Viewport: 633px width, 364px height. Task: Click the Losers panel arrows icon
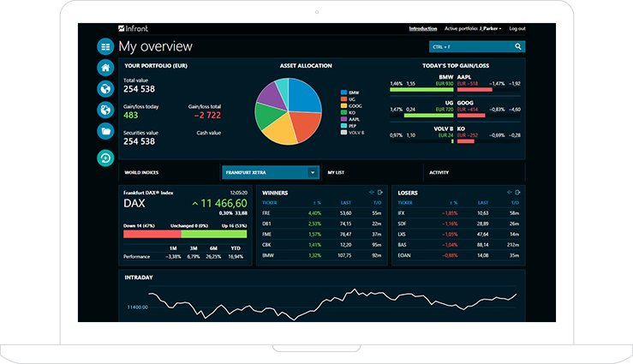tap(509, 193)
